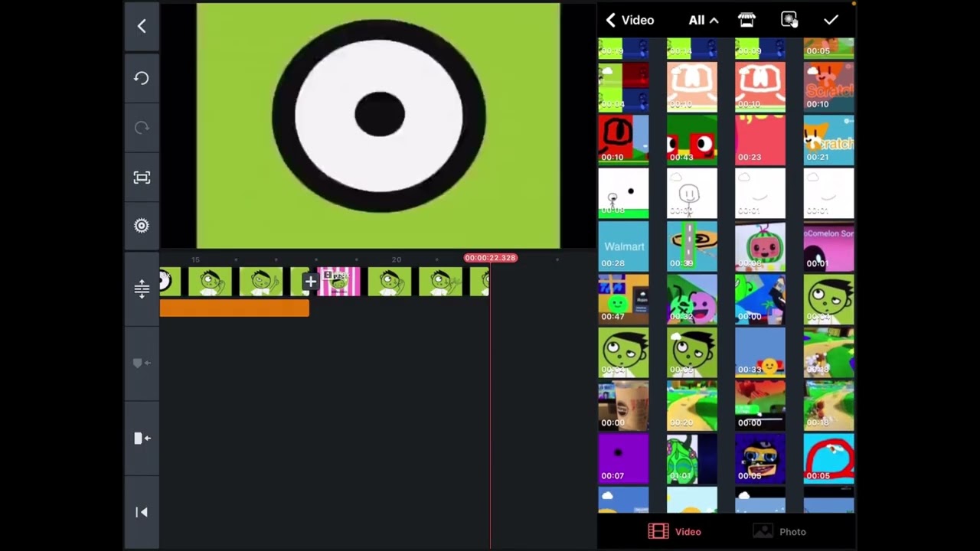Select the pink striped clip on the timeline
This screenshot has height=551, width=980.
click(339, 282)
